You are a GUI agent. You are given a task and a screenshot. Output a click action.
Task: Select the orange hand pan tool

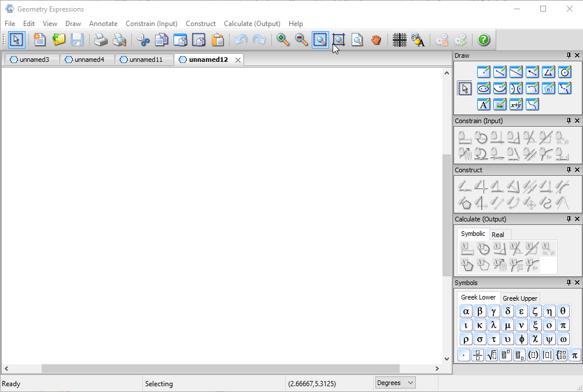pyautogui.click(x=376, y=40)
